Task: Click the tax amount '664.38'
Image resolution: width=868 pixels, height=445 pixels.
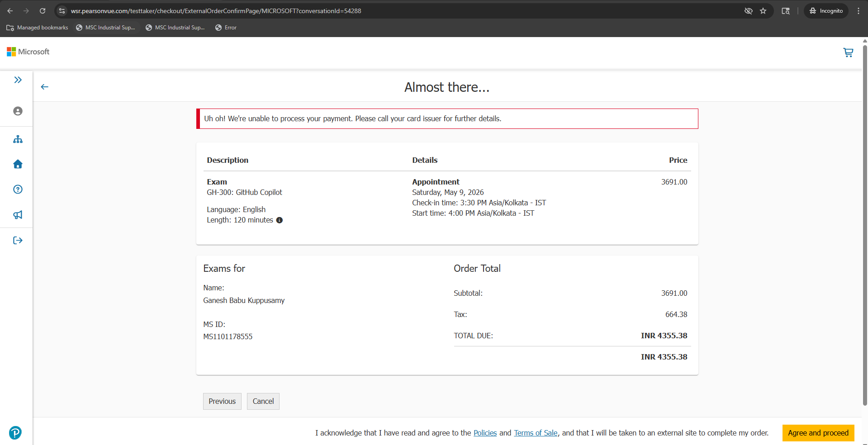Action: pyautogui.click(x=676, y=314)
